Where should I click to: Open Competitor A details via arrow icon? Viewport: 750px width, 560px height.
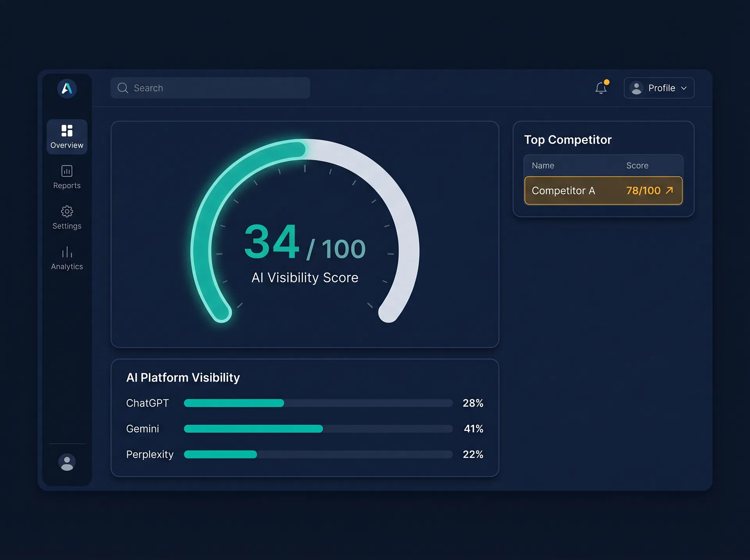670,191
